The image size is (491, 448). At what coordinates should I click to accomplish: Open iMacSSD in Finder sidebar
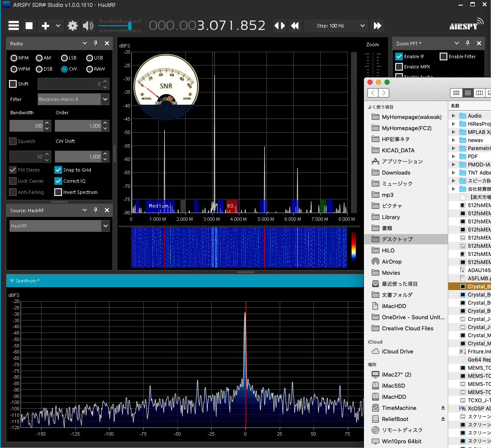(x=393, y=386)
